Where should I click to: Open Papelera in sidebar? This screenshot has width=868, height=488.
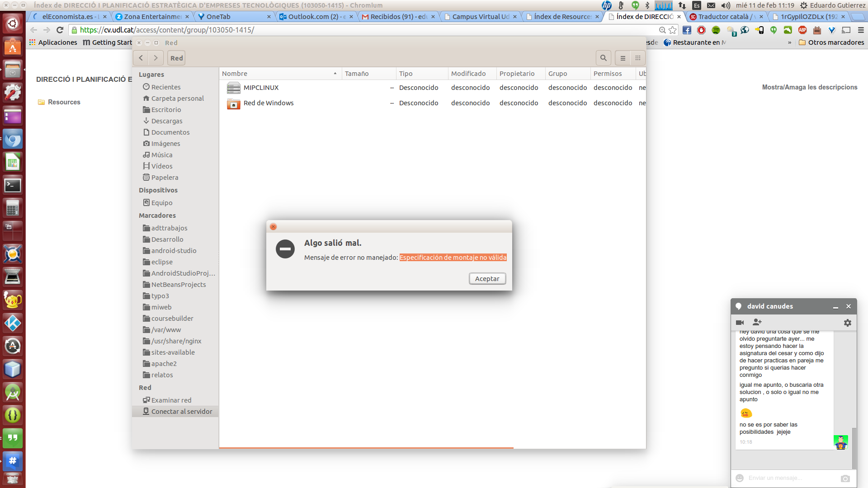(x=165, y=178)
